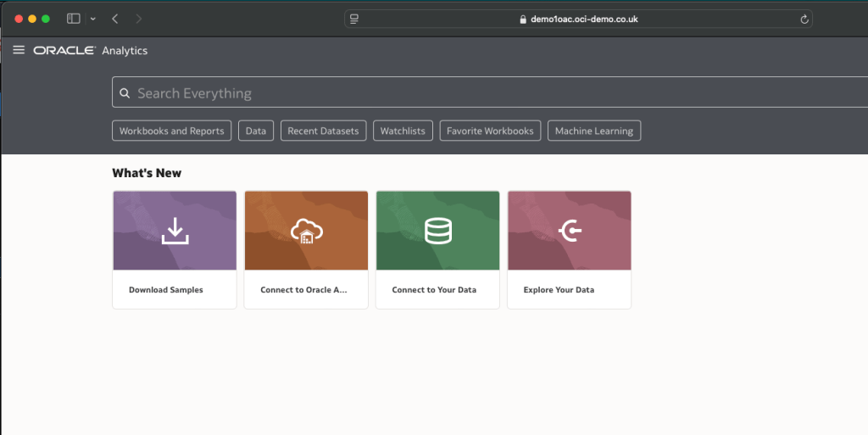Image resolution: width=868 pixels, height=435 pixels.
Task: Open the Recent Datasets filter
Action: pyautogui.click(x=323, y=131)
